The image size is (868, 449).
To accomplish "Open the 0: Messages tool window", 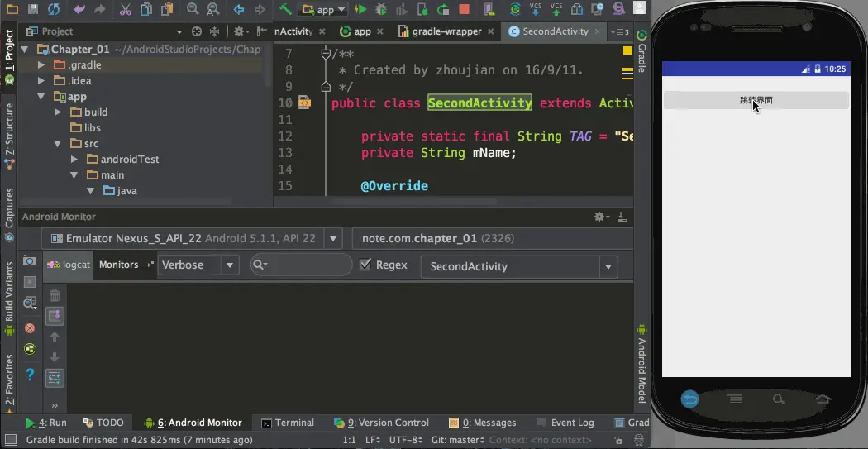I will tap(483, 423).
